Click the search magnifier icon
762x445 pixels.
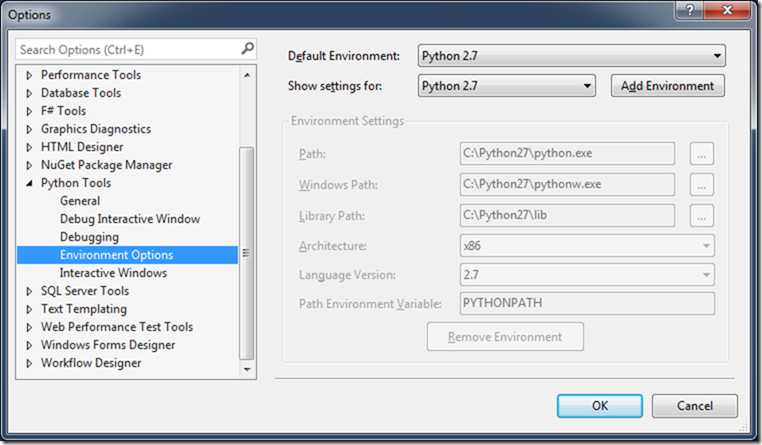pos(247,48)
